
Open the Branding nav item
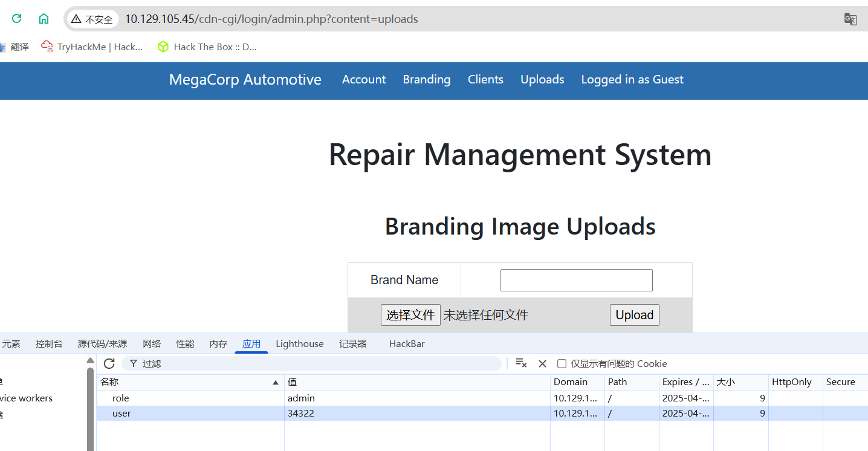[x=427, y=80]
